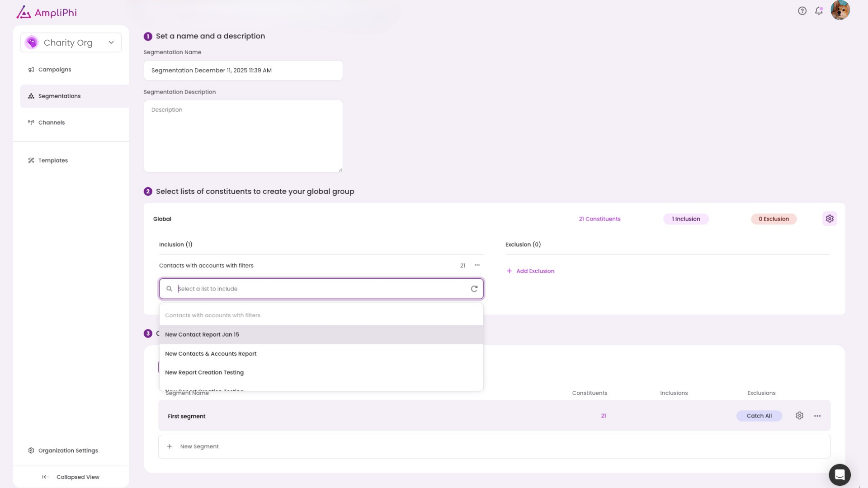Open Global group settings gear
Viewport: 868px width, 488px height.
830,219
